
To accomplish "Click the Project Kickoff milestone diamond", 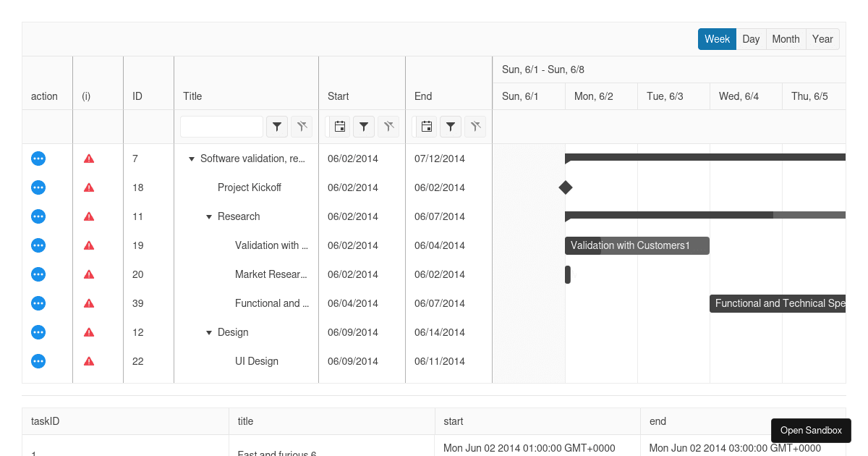I will coord(566,187).
